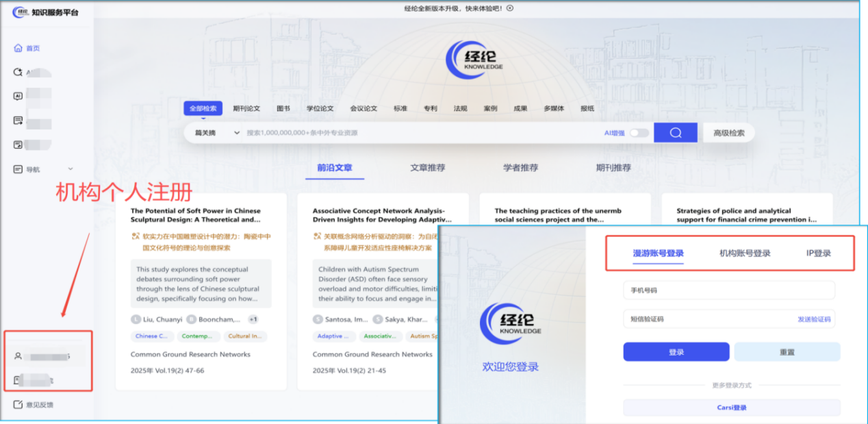Click the 首页 home icon in sidebar
The image size is (868, 424).
(18, 49)
